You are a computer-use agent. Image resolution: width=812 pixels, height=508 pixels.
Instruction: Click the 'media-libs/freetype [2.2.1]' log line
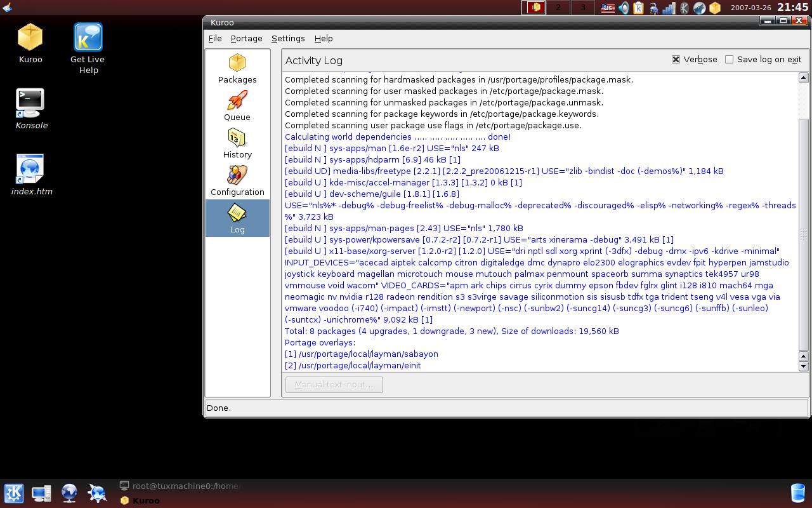[504, 171]
